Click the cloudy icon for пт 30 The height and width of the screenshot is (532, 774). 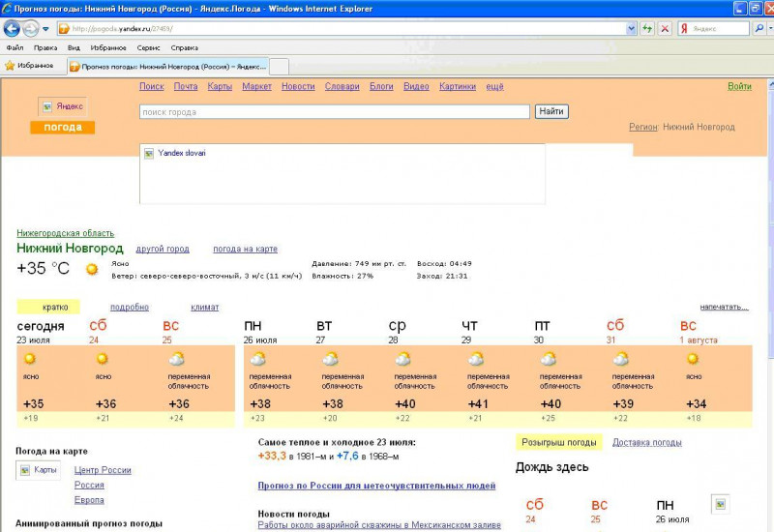pos(549,358)
